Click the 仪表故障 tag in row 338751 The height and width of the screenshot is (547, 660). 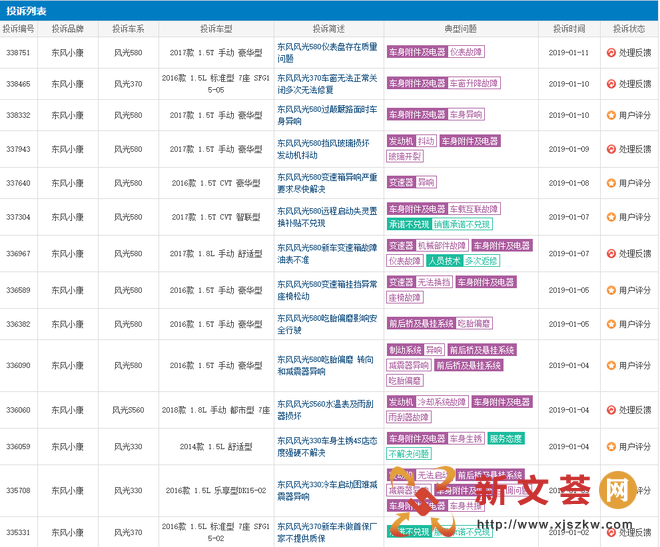tap(466, 52)
